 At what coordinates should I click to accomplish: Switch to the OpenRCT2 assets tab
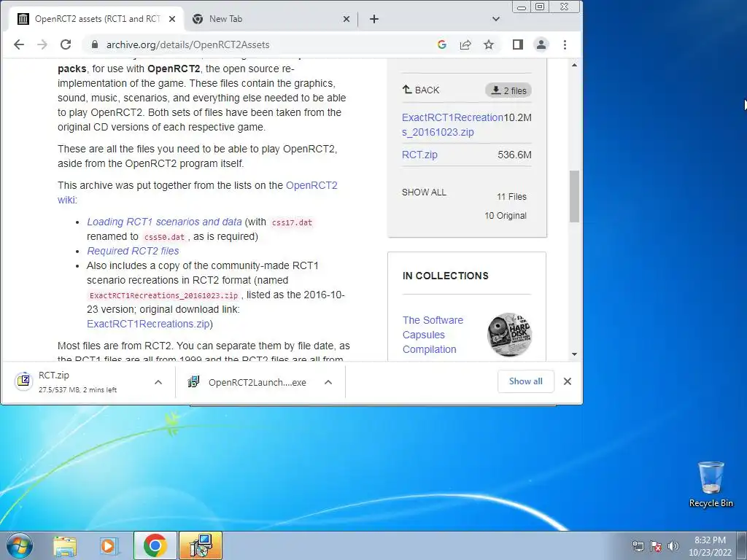97,19
